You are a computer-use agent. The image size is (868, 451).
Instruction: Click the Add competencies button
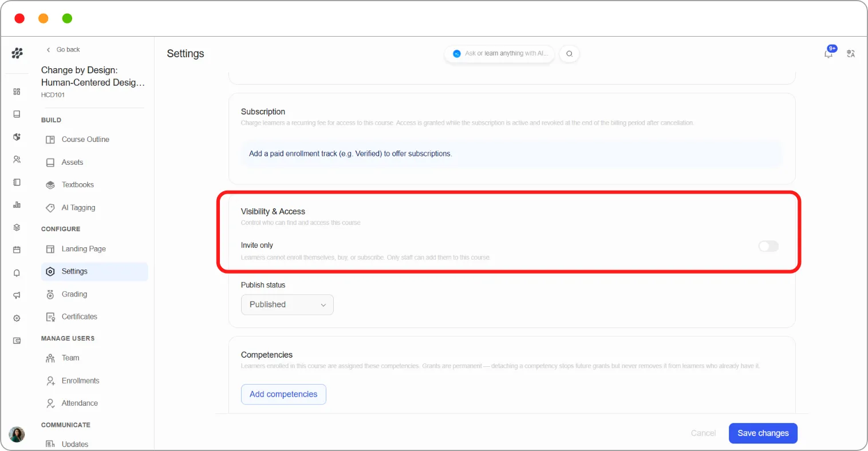283,394
